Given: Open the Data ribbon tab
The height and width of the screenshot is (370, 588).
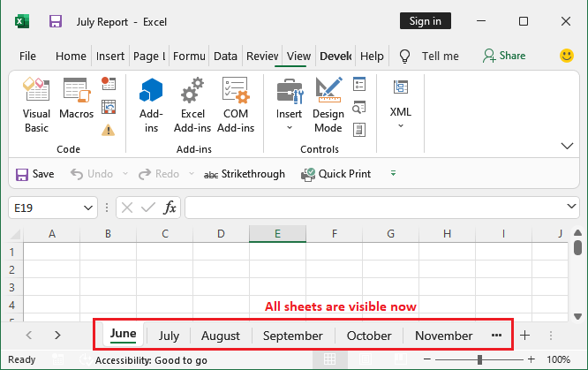Looking at the screenshot, I should click(x=225, y=57).
